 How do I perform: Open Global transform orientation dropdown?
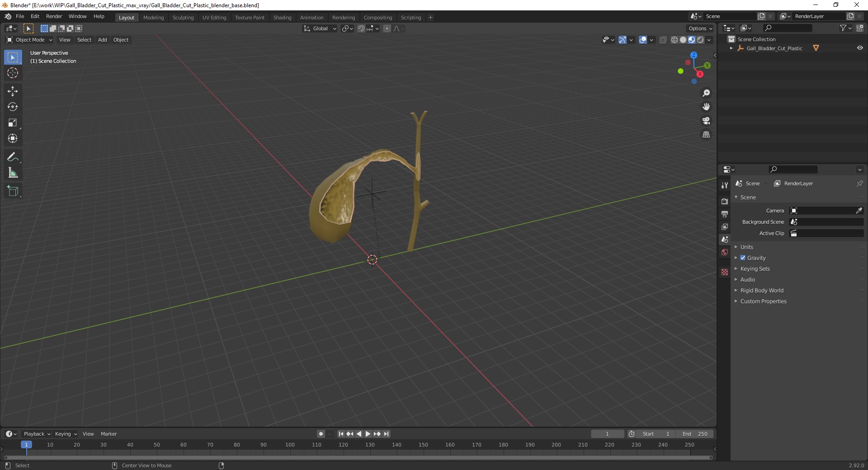point(320,28)
